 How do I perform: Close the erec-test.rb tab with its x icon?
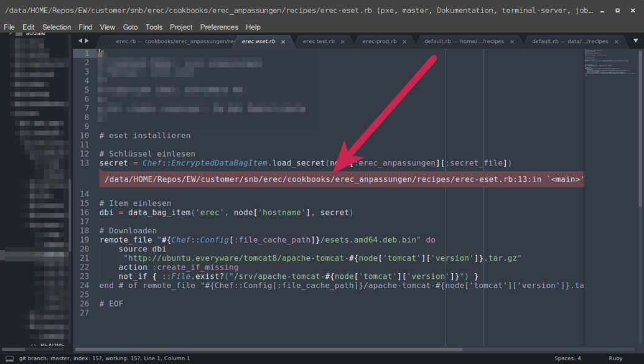[x=343, y=41]
